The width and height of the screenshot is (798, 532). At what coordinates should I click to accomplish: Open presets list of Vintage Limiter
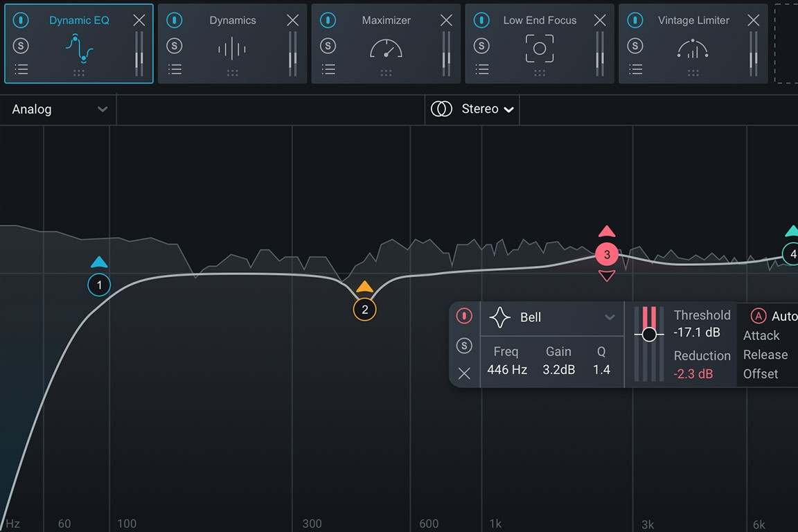(x=635, y=69)
